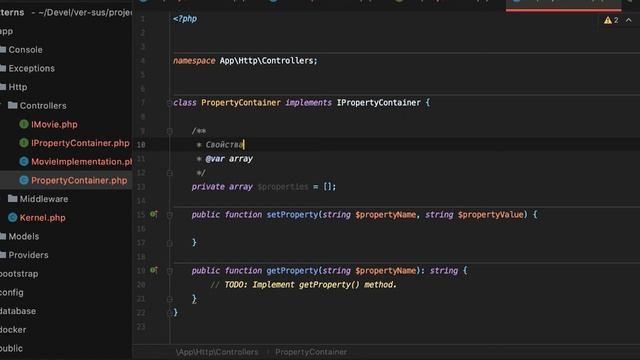Select the Middleware folder

click(x=44, y=199)
